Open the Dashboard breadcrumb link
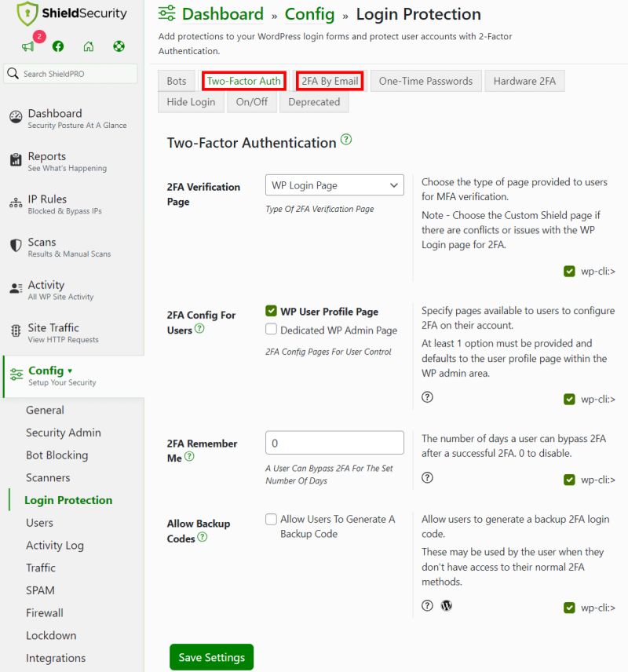This screenshot has height=672, width=628. pos(222,14)
